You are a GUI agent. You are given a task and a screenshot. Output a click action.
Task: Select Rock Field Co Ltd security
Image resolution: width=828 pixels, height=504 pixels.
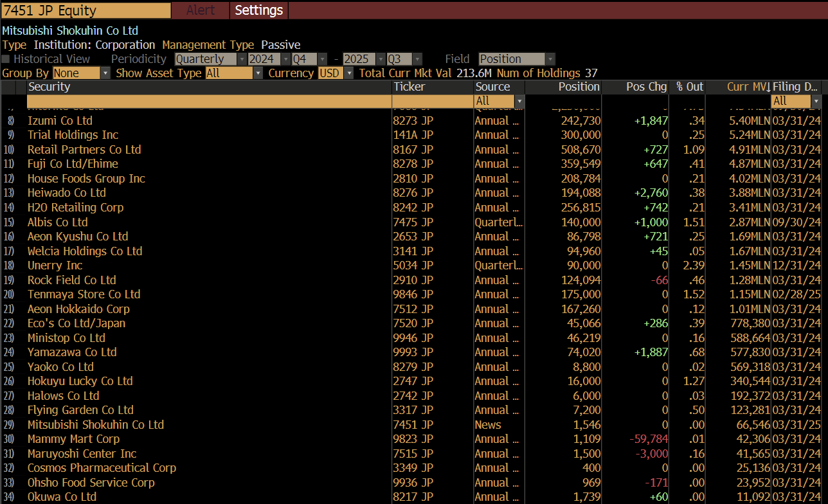click(72, 280)
